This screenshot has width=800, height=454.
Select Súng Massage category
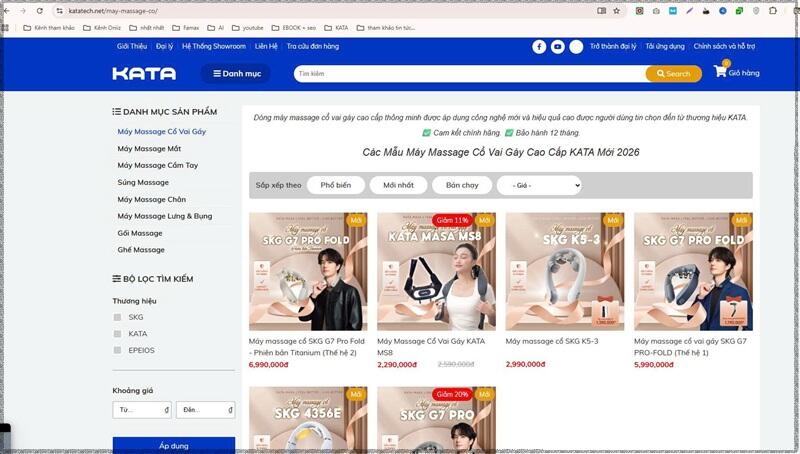pyautogui.click(x=143, y=182)
